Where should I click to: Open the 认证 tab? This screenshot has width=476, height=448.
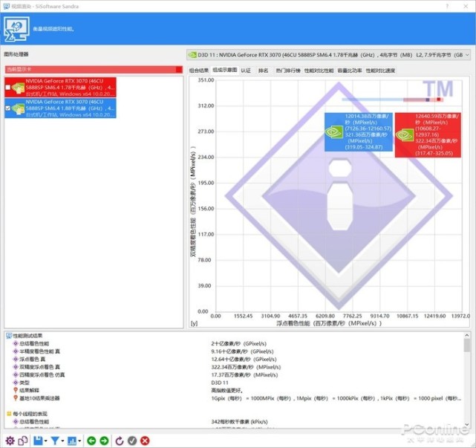pos(246,71)
